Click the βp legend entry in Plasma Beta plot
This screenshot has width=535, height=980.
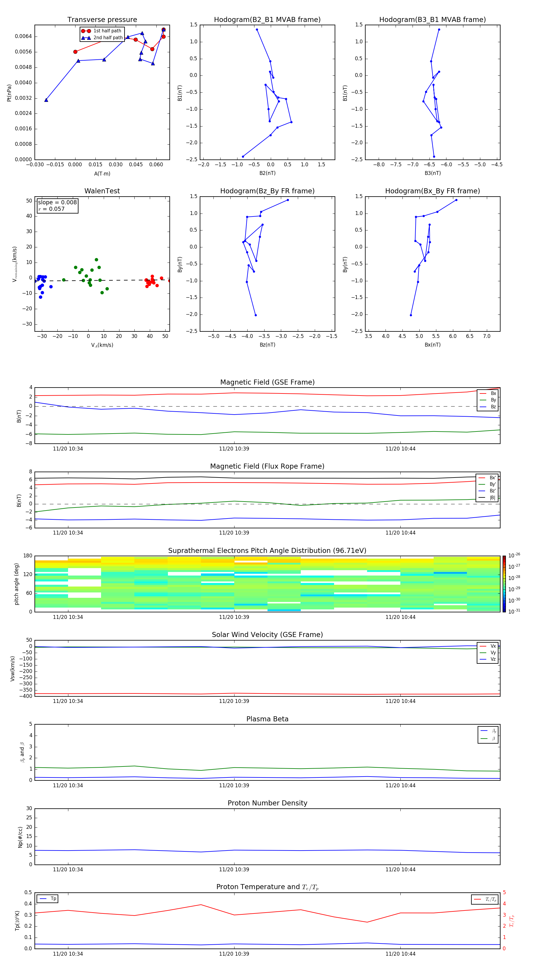click(x=489, y=731)
